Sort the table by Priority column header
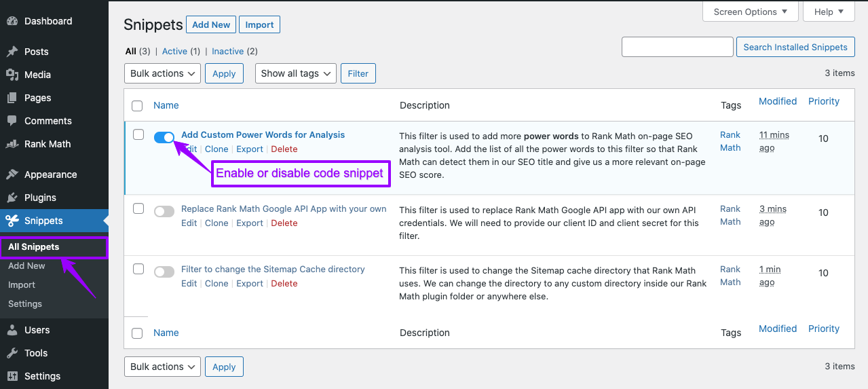This screenshot has height=389, width=868. (823, 101)
